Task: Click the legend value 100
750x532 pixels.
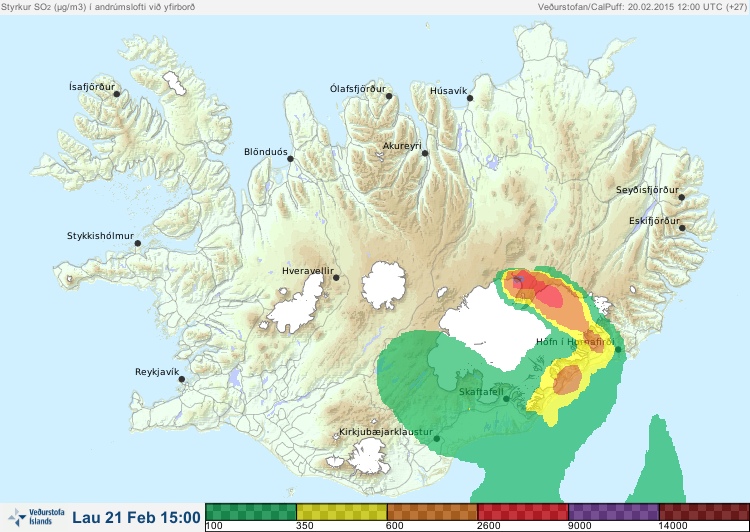Action: (214, 526)
